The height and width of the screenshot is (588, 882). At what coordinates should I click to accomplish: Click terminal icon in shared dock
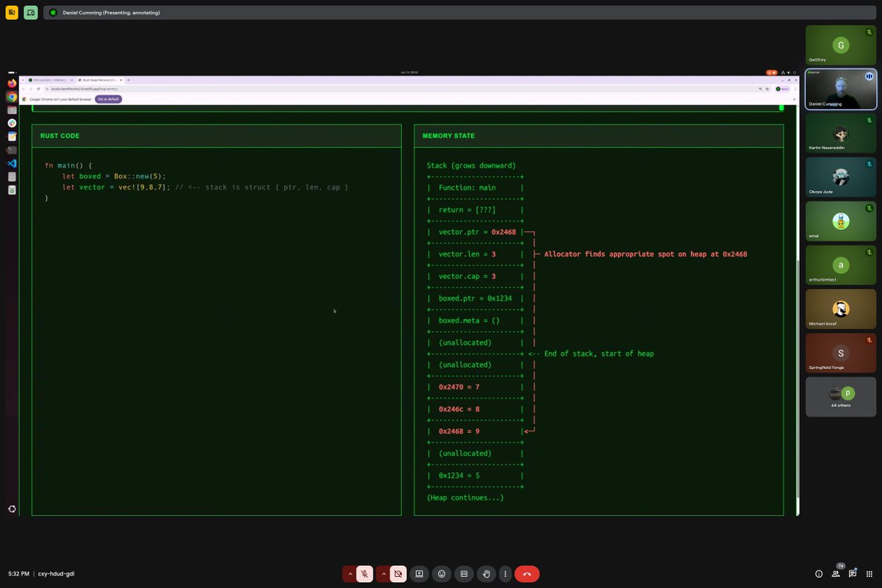[12, 150]
